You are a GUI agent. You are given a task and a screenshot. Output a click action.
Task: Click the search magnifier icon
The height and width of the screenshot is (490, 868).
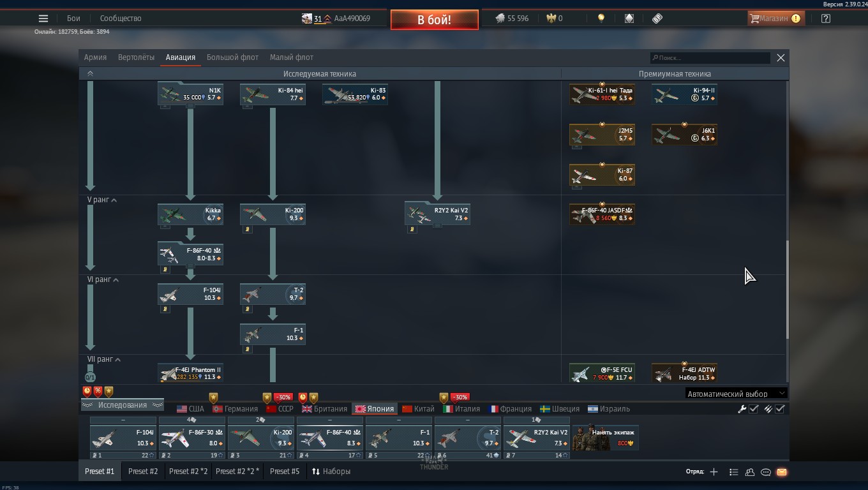click(655, 58)
